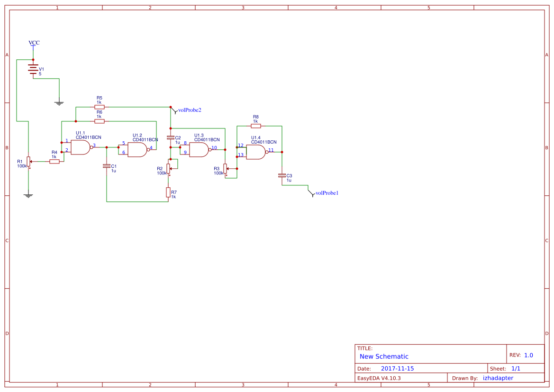554x392 pixels.
Task: Select the R6 resistor symbol
Action: [x=100, y=121]
